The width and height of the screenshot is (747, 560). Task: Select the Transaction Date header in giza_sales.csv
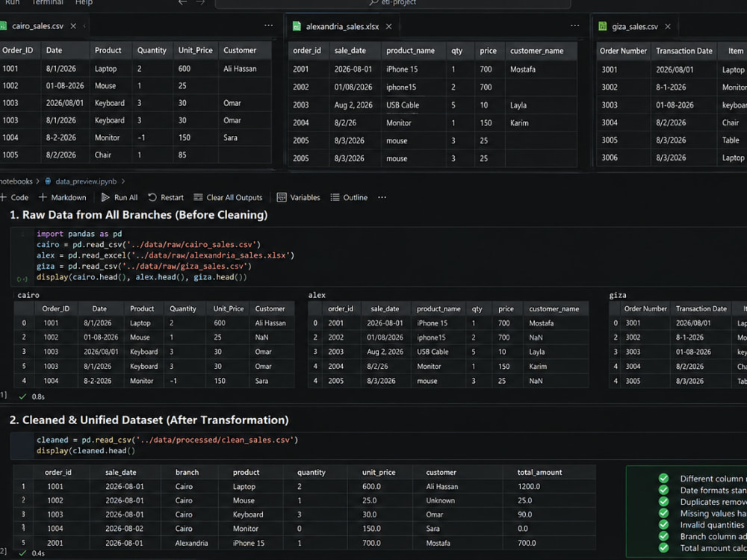684,51
